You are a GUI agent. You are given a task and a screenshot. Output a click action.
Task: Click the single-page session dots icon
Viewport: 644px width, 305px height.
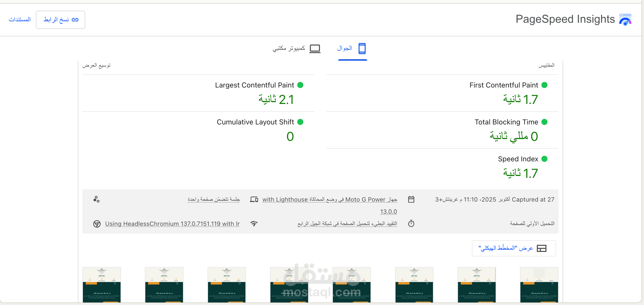point(96,199)
